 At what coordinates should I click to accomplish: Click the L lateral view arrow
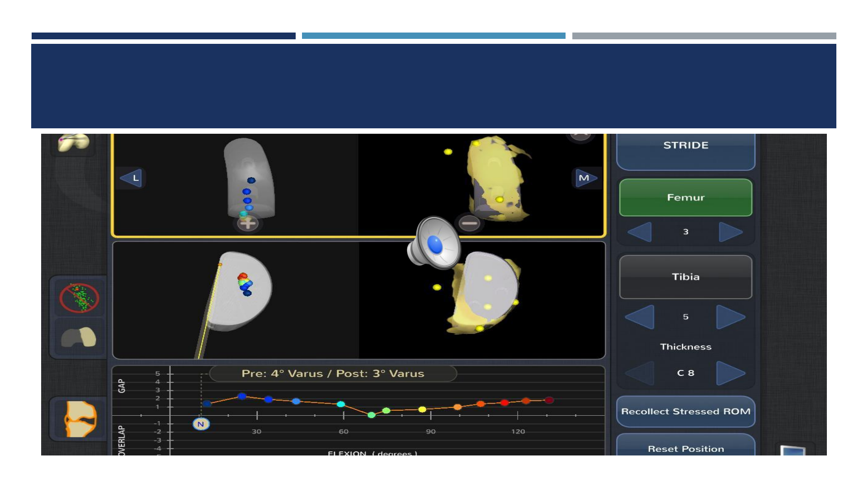(x=132, y=178)
